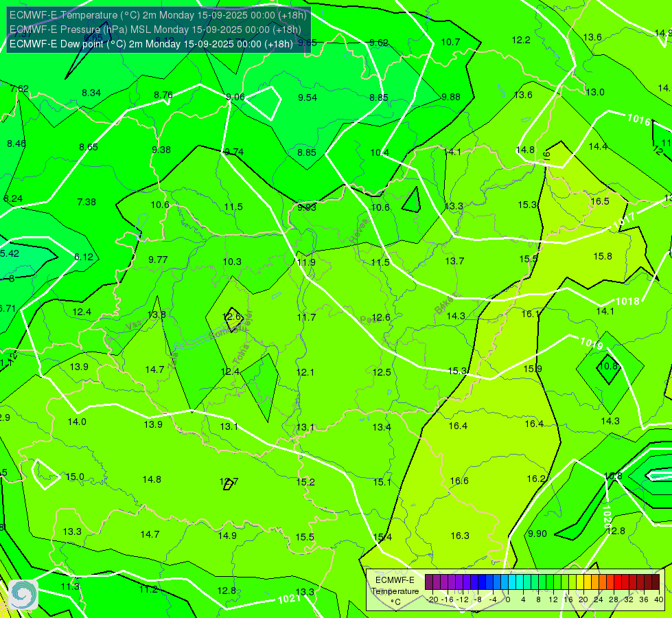The image size is (672, 618).
Task: Click the 1016 isobar label
Action: [x=639, y=119]
